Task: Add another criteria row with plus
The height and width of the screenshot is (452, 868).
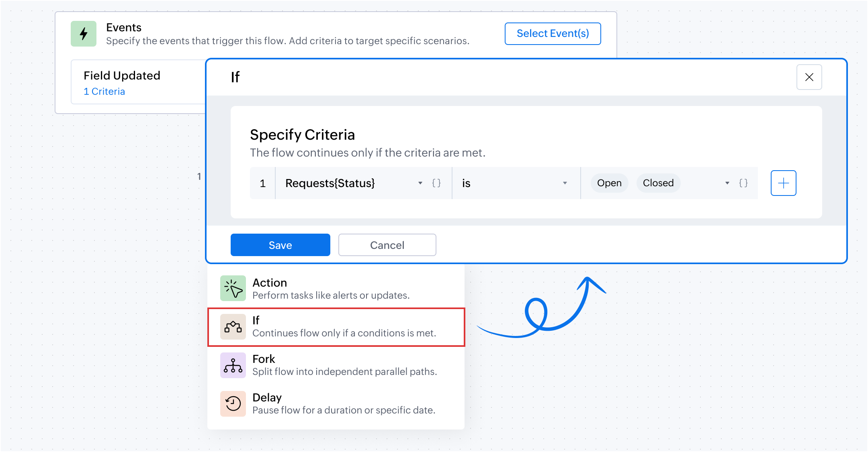Action: pyautogui.click(x=784, y=183)
